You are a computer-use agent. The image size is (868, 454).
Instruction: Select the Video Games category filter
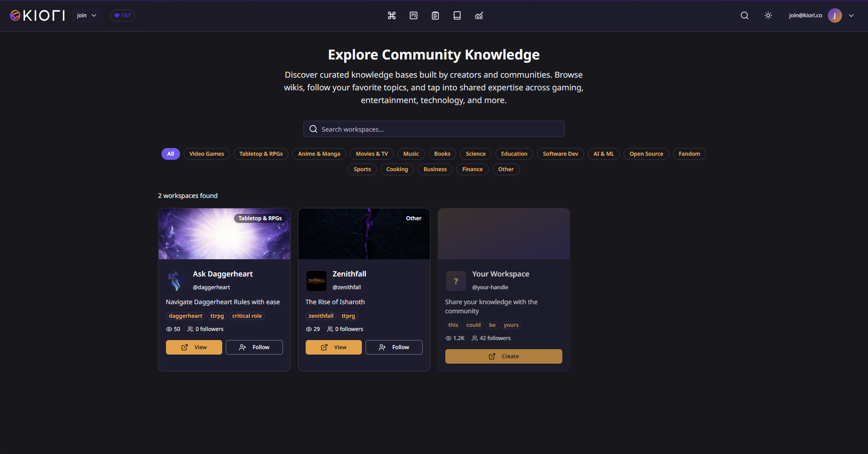click(206, 154)
